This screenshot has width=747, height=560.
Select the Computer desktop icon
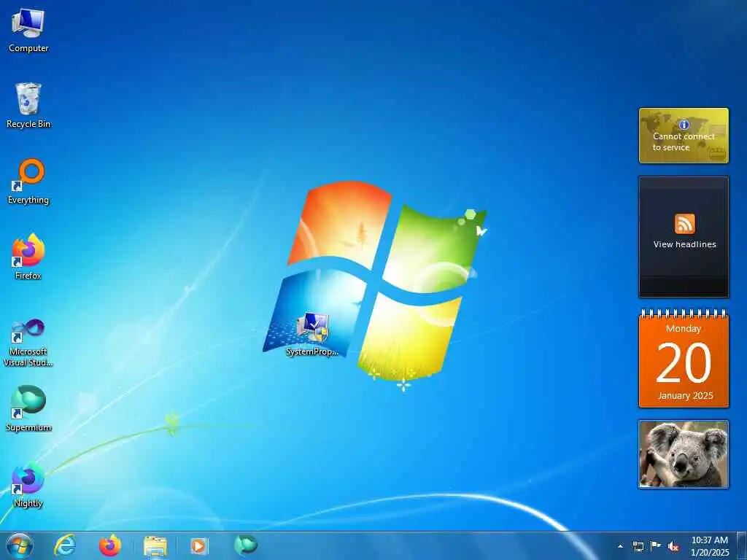tap(28, 31)
